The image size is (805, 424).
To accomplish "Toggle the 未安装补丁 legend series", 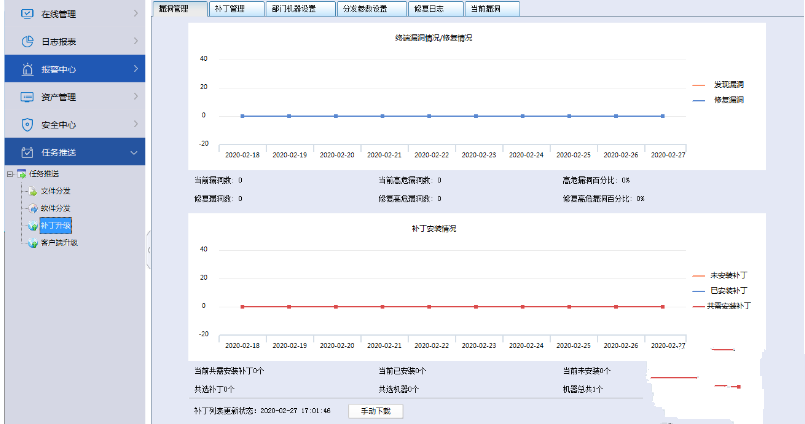I will (x=720, y=276).
